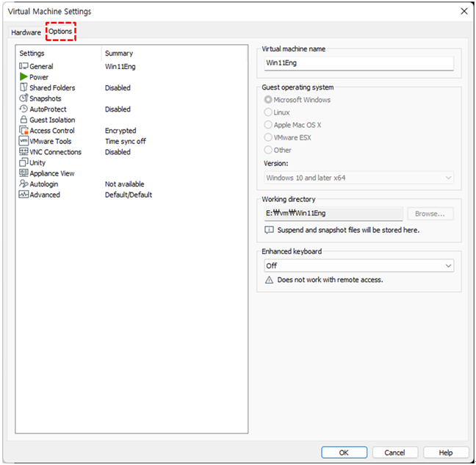Screen dimensions: 476x465
Task: Click the Access Control lock icon
Action: 24,130
